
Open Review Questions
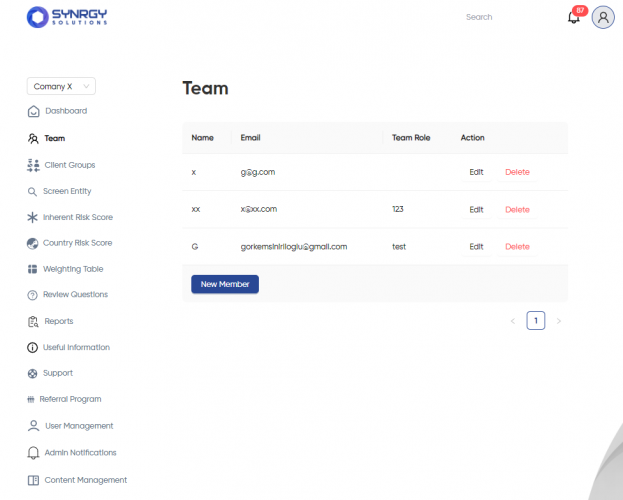click(x=75, y=295)
